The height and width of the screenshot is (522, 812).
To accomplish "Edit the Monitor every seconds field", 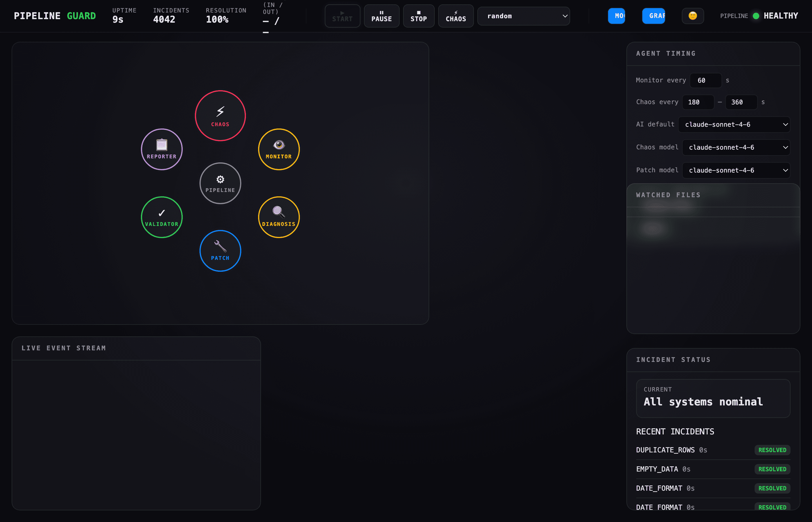I will [x=706, y=80].
